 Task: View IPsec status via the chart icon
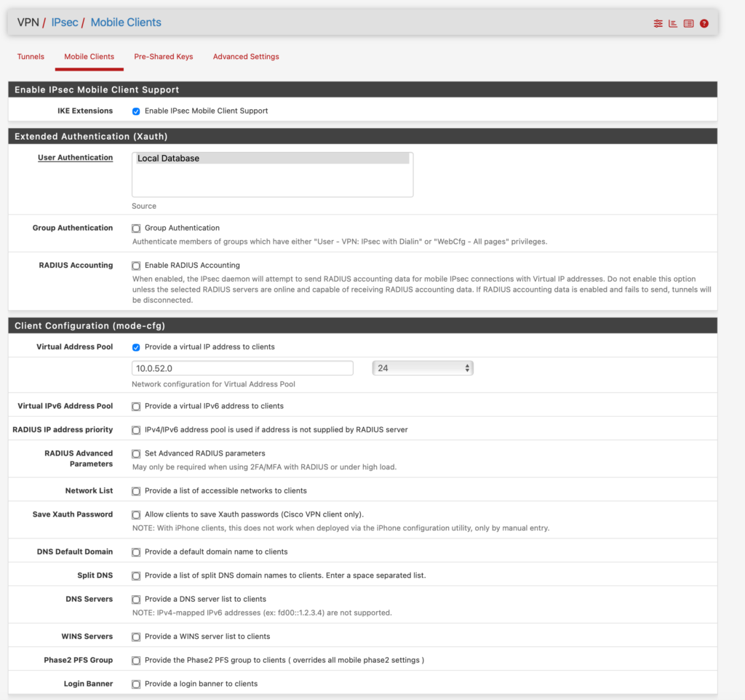point(673,23)
